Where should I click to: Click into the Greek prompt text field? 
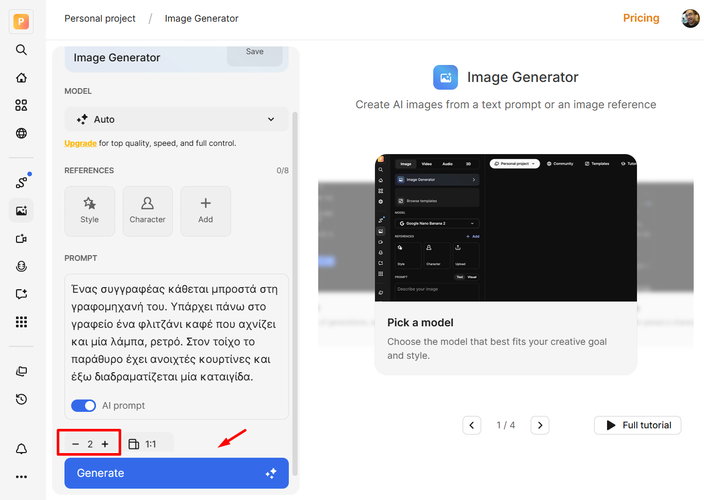tap(174, 333)
